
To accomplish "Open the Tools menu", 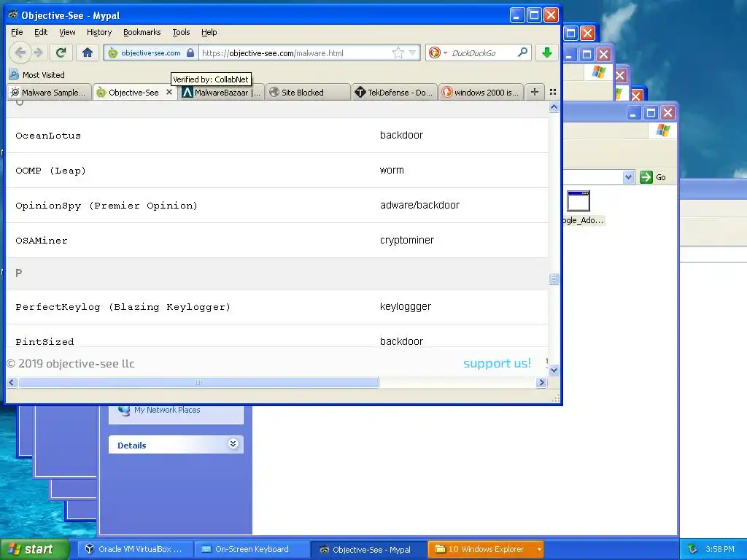I will 181,32.
